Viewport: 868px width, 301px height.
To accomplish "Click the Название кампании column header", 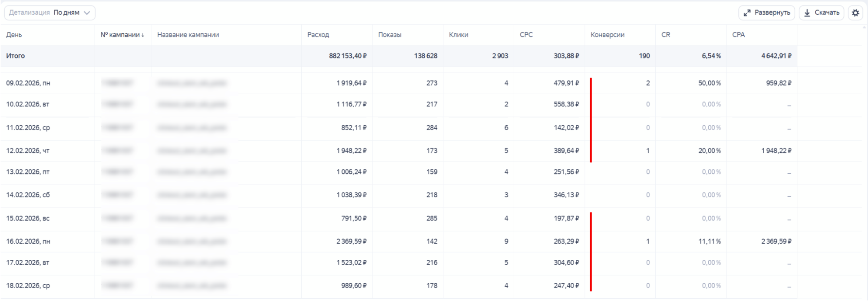I will 188,35.
